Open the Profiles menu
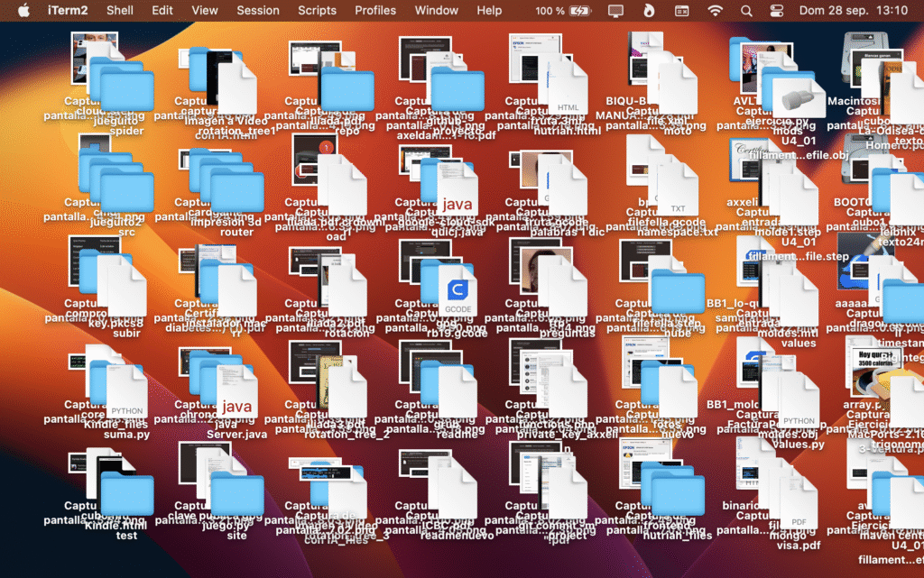 pos(375,11)
